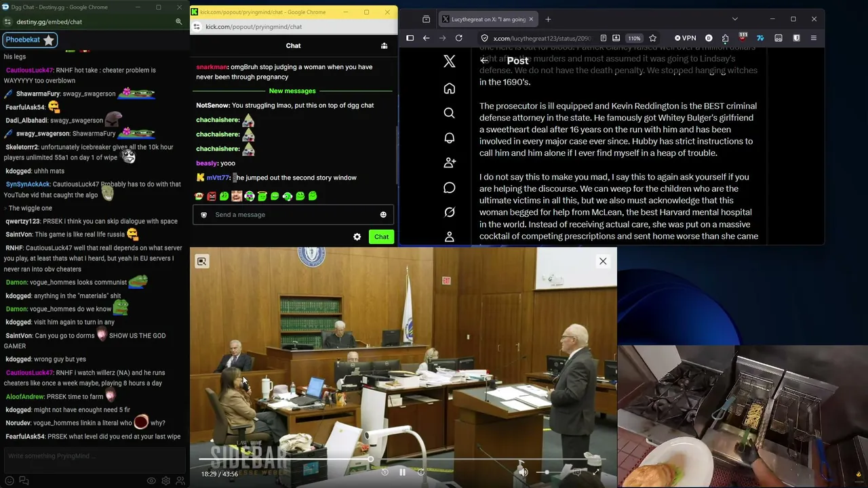Show Destiny.gg chat user list
The height and width of the screenshot is (488, 868).
pos(180,481)
